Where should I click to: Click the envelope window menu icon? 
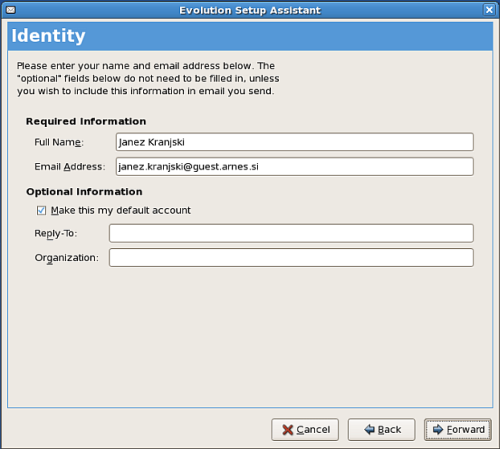pyautogui.click(x=11, y=10)
